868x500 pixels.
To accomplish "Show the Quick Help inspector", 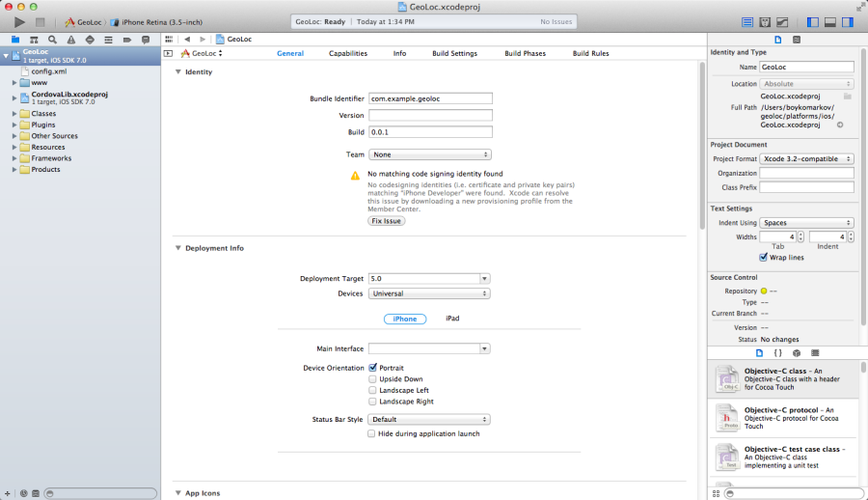I will (x=797, y=40).
